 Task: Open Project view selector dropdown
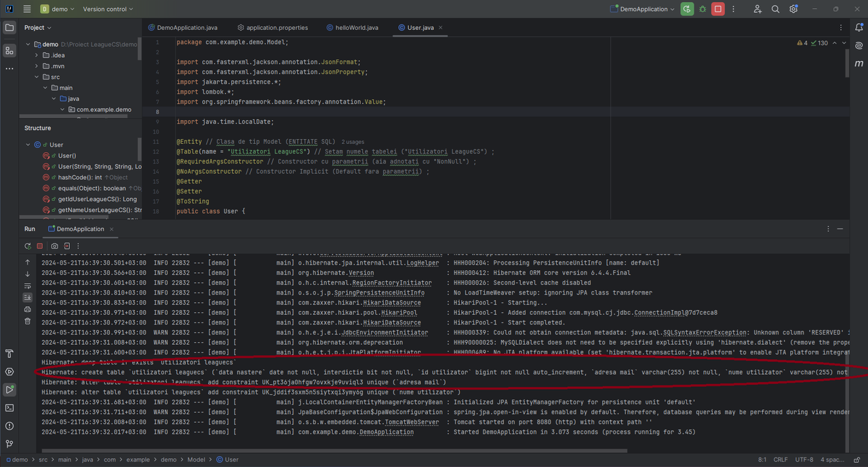point(38,28)
